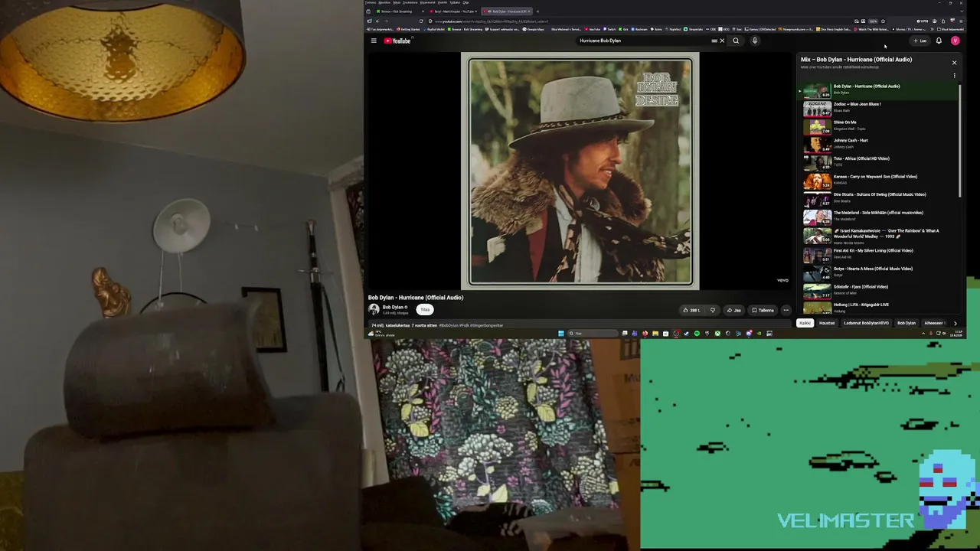Open the Windows Start menu

560,334
